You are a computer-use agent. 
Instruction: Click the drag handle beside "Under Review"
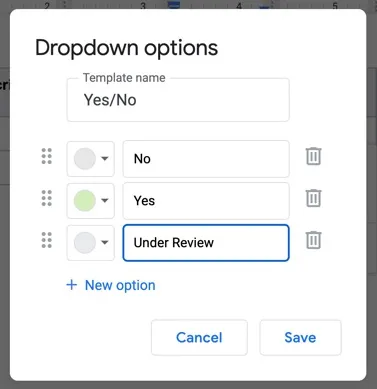pos(47,240)
